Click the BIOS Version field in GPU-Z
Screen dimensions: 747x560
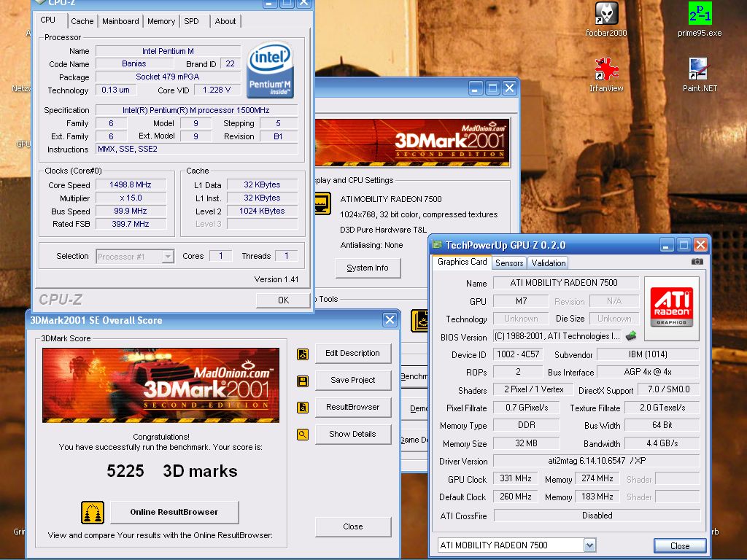tap(557, 336)
